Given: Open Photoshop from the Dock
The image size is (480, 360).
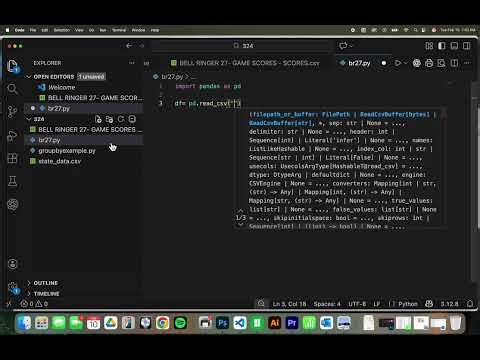Looking at the screenshot, I should coord(222,323).
